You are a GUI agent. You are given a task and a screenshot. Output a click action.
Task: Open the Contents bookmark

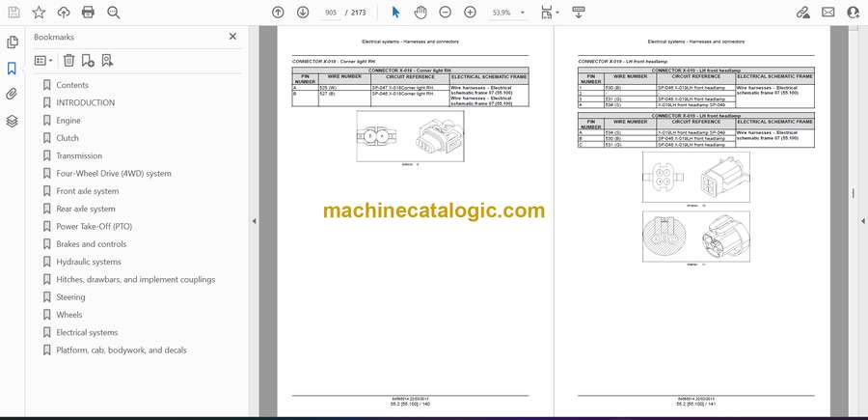[x=72, y=85]
